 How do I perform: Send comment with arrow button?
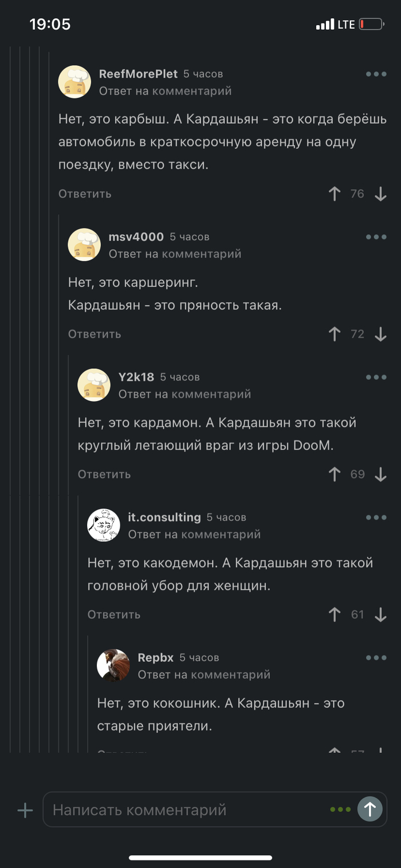[370, 810]
